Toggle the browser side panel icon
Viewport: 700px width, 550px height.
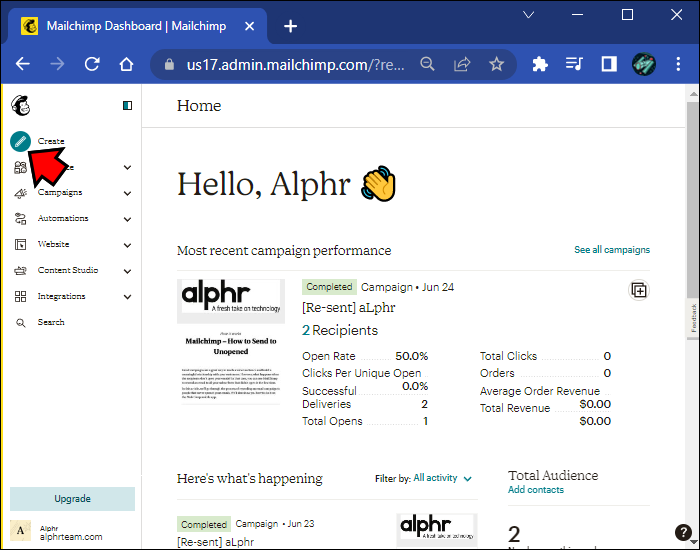pyautogui.click(x=609, y=64)
